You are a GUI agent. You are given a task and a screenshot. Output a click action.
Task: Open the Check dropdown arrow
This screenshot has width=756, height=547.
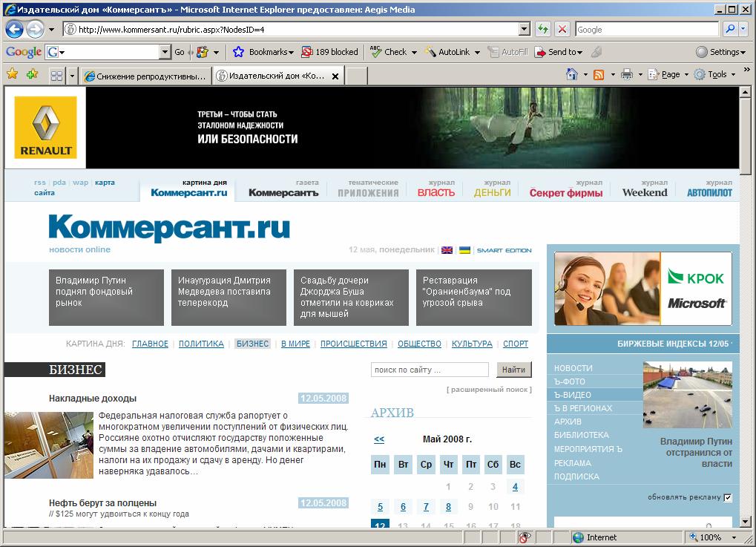tap(414, 52)
